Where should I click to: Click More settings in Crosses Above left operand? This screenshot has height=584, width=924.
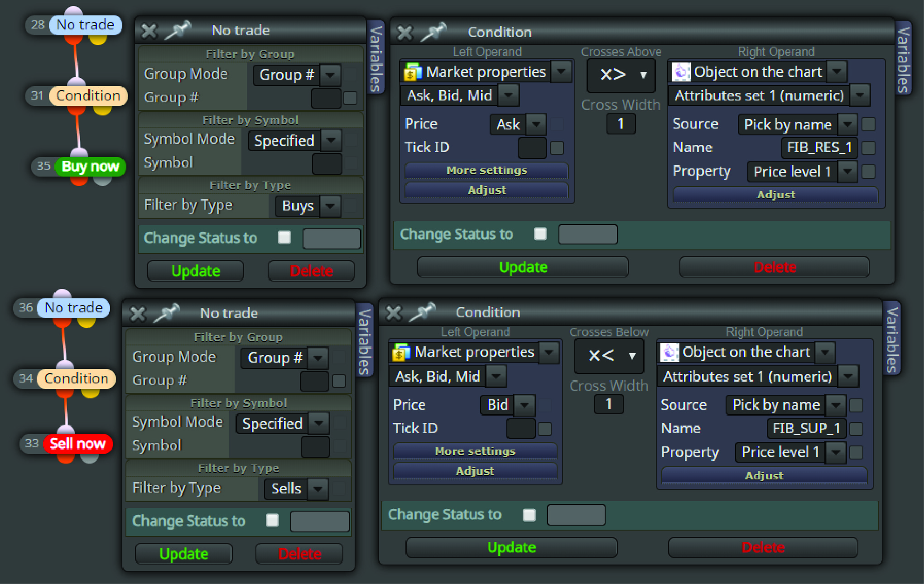487,170
